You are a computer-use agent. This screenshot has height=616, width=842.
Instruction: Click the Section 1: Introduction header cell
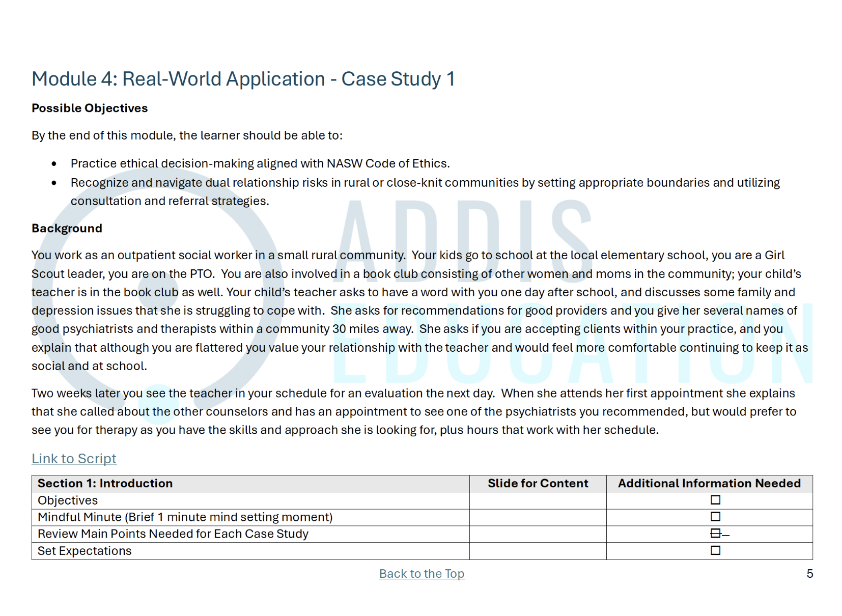tap(250, 483)
